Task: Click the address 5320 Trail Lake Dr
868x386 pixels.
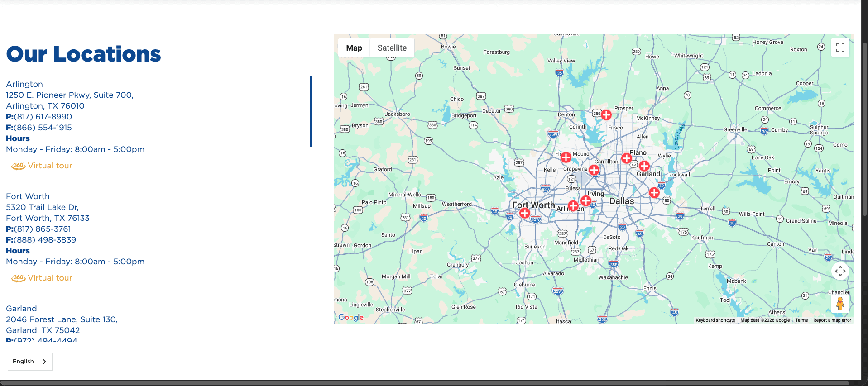Action: point(42,207)
